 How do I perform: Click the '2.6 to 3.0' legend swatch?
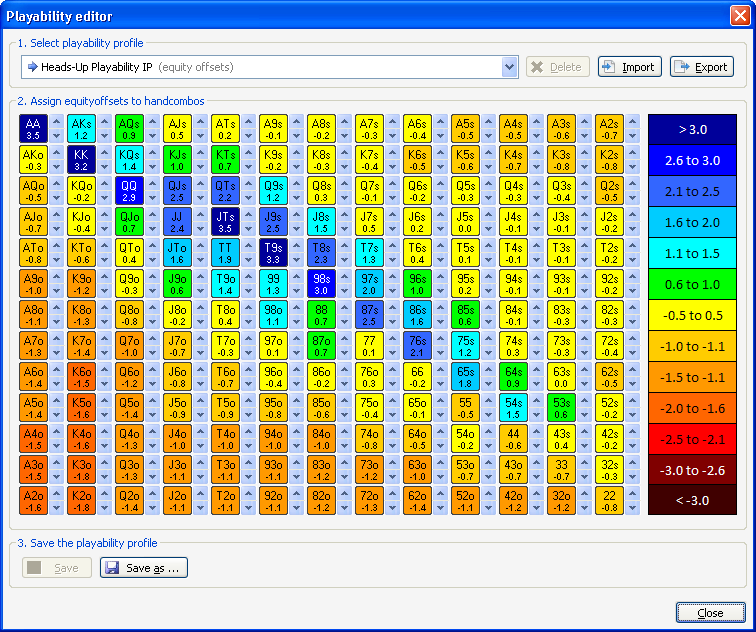click(692, 161)
